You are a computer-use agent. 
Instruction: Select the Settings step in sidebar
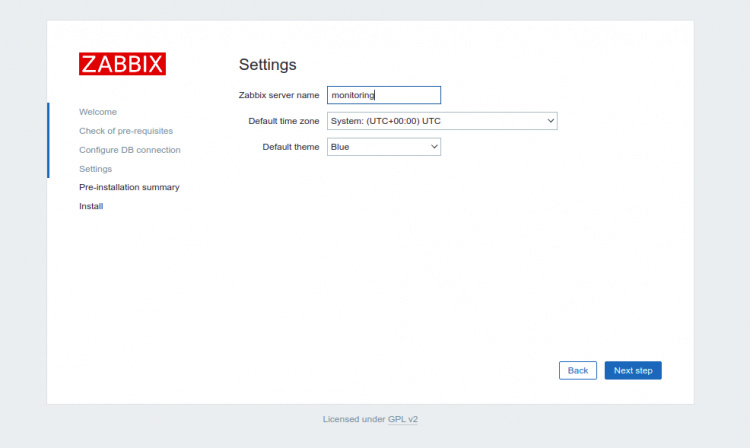pyautogui.click(x=96, y=169)
